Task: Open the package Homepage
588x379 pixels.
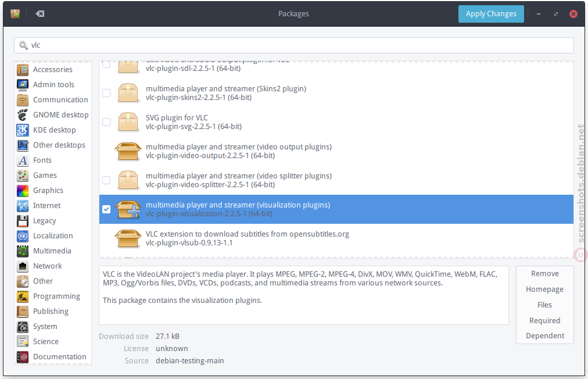Action: tap(544, 289)
